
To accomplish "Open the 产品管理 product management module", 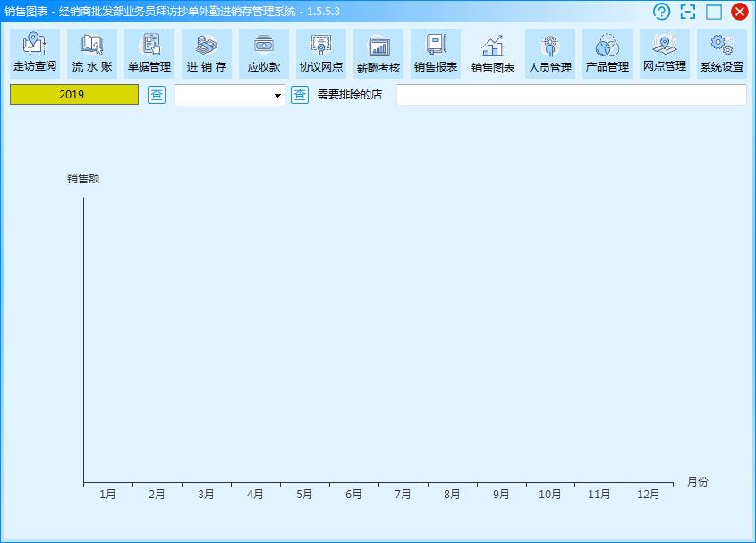I will tap(607, 54).
